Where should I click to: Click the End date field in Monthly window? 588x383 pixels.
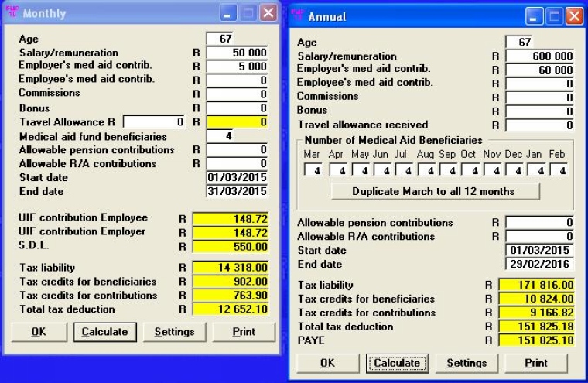[237, 191]
